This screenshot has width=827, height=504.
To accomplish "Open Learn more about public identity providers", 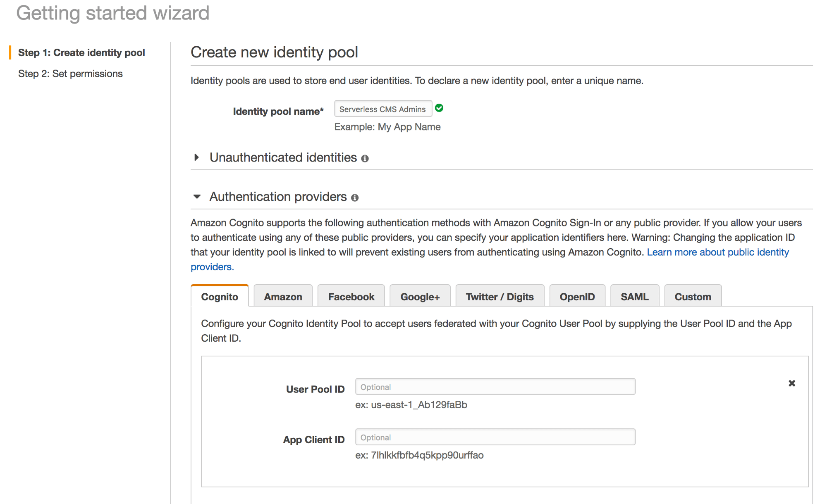I will pyautogui.click(x=718, y=252).
